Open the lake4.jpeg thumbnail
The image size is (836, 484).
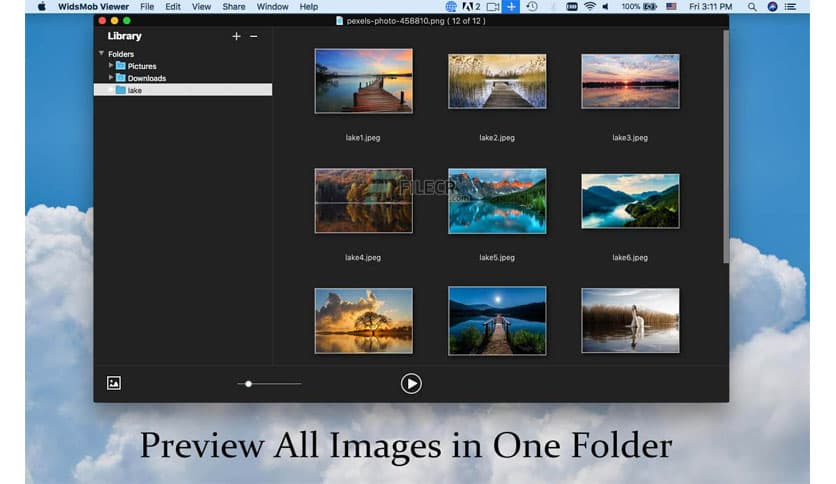(364, 201)
